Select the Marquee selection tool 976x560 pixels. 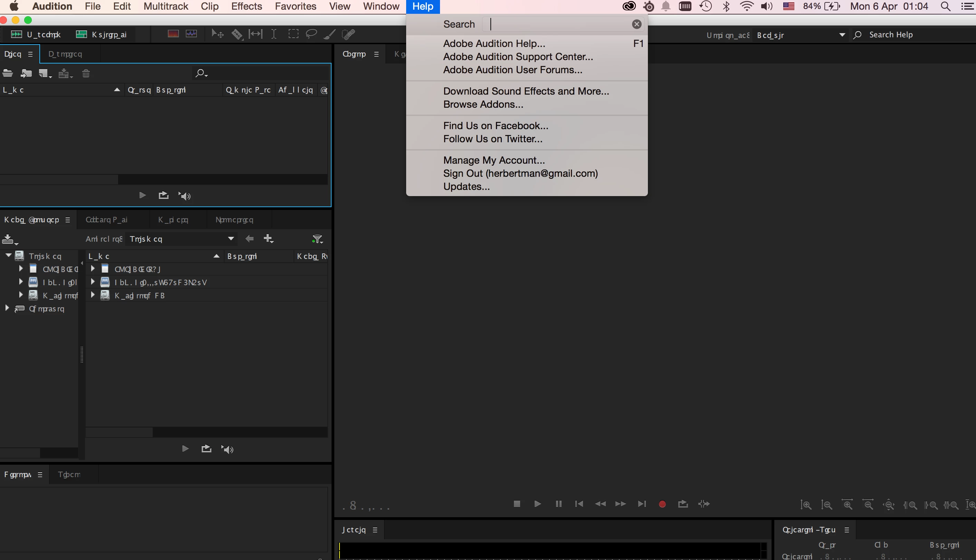[293, 34]
